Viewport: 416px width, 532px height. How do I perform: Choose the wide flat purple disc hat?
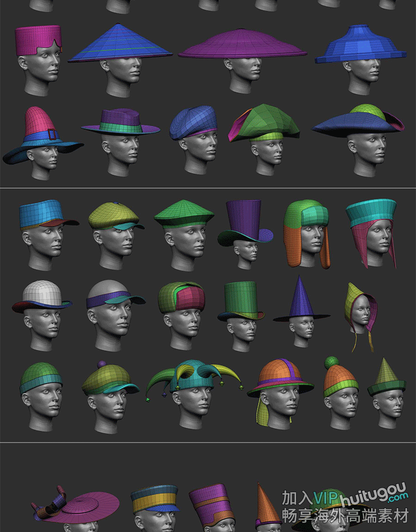[x=242, y=43]
